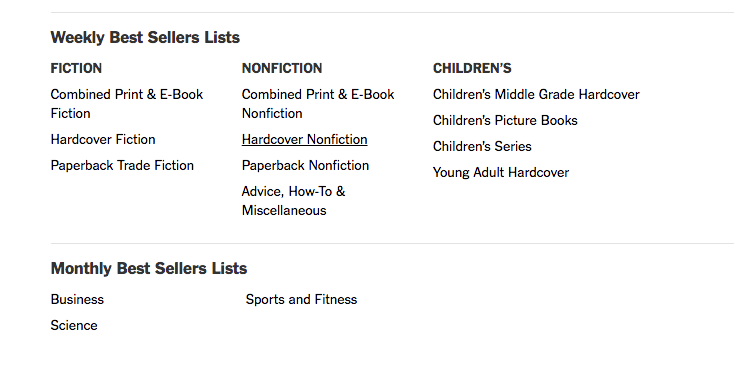Open the Sports and Fitness list
Screen dimensions: 734x373
(x=301, y=300)
